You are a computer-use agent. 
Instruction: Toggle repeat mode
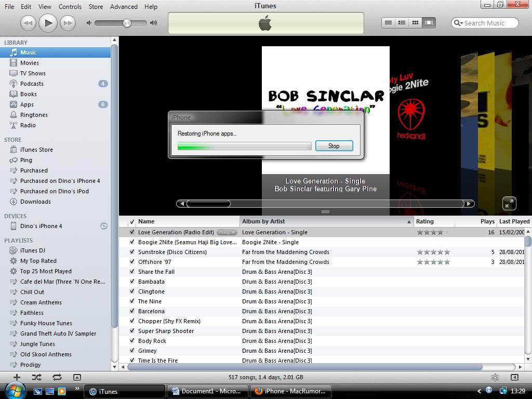pyautogui.click(x=57, y=377)
